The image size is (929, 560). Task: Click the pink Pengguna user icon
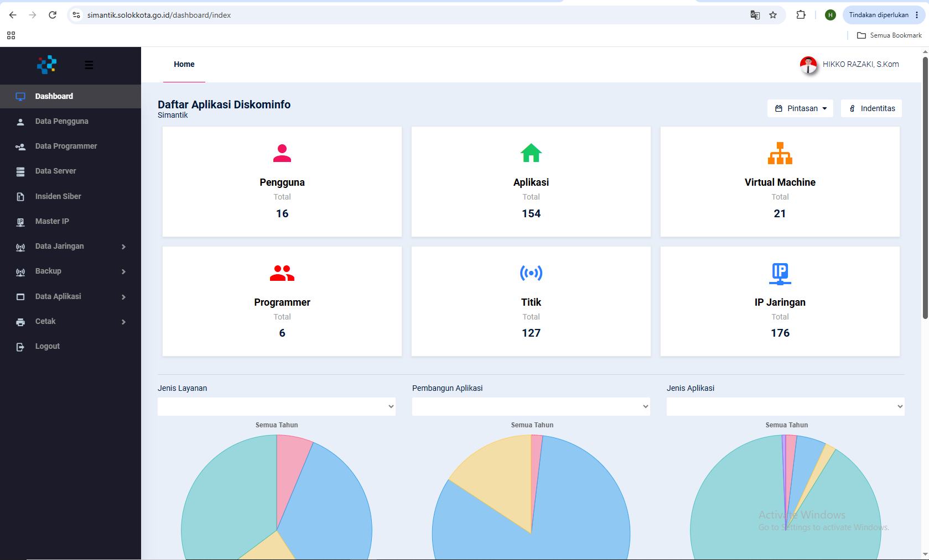(282, 153)
